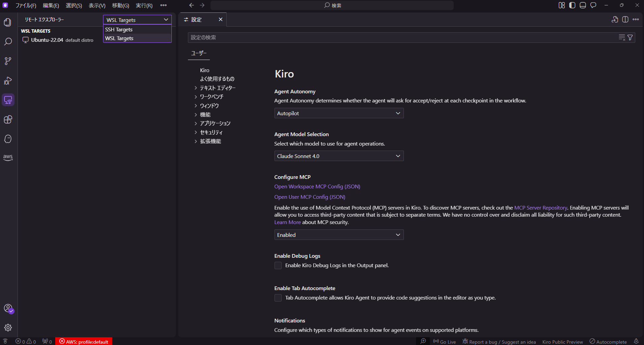
Task: Open the Agent Autonomy Autopilot dropdown
Action: [339, 113]
